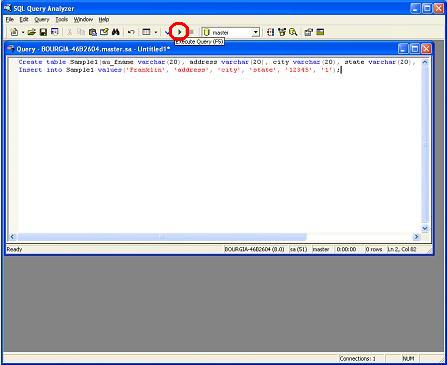Click the Paste clipboard icon

click(x=93, y=32)
